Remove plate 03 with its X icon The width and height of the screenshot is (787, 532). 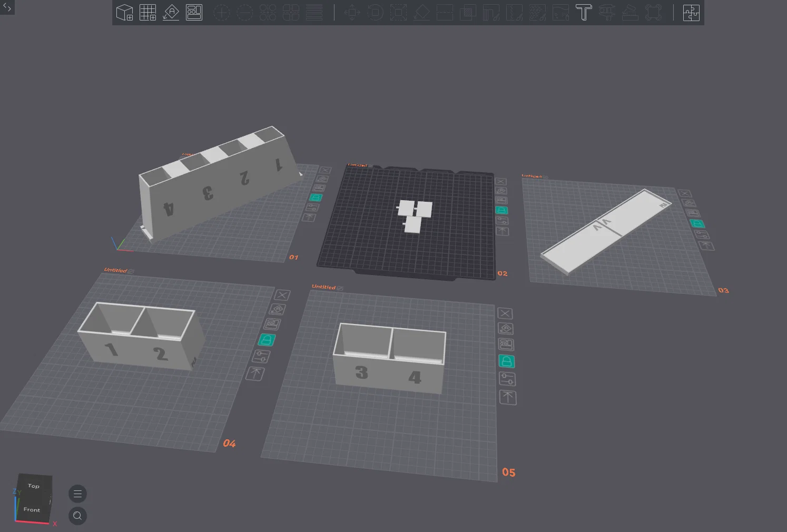click(x=684, y=194)
